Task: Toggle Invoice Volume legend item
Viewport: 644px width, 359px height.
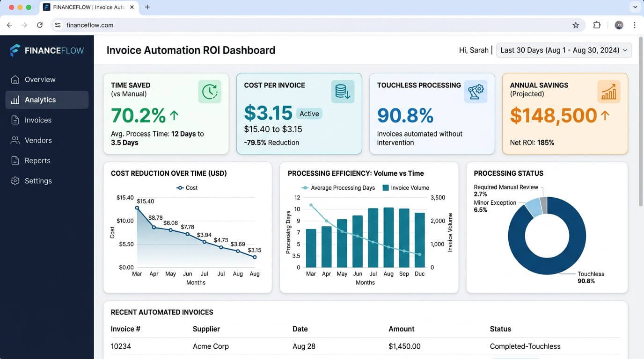Action: [x=406, y=187]
